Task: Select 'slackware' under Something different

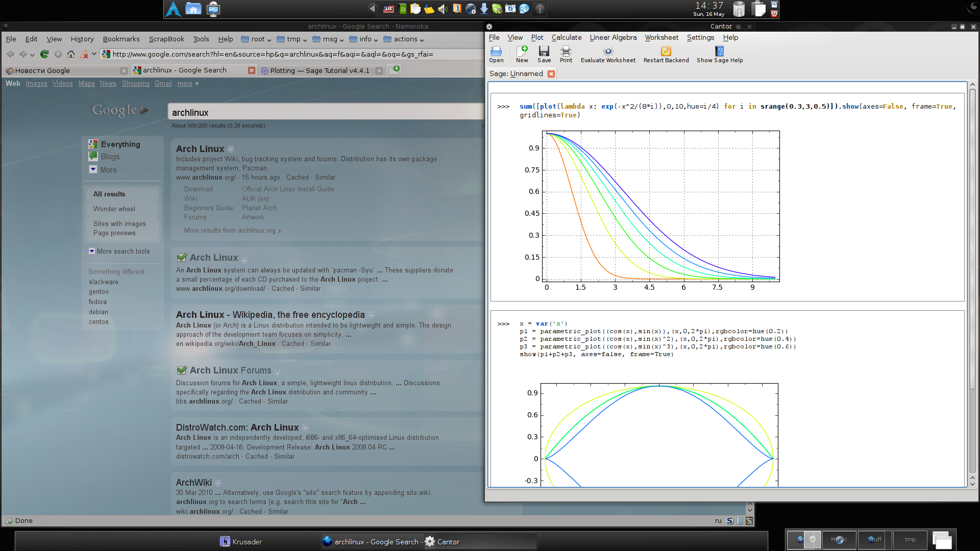Action: click(x=104, y=282)
